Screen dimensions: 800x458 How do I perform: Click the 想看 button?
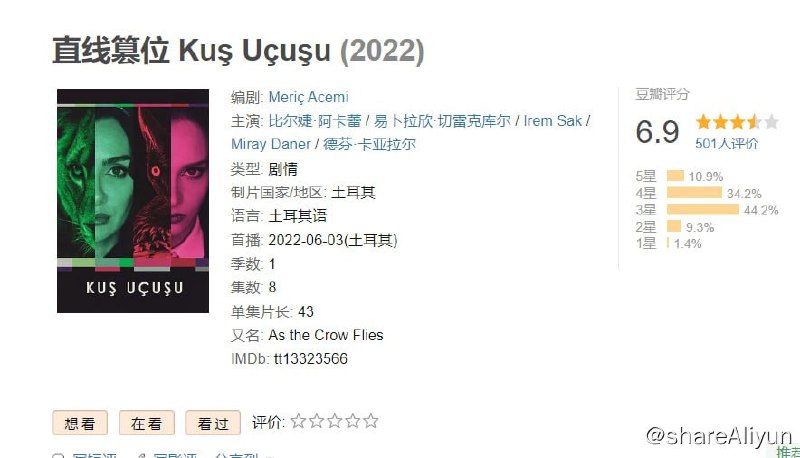click(80, 423)
